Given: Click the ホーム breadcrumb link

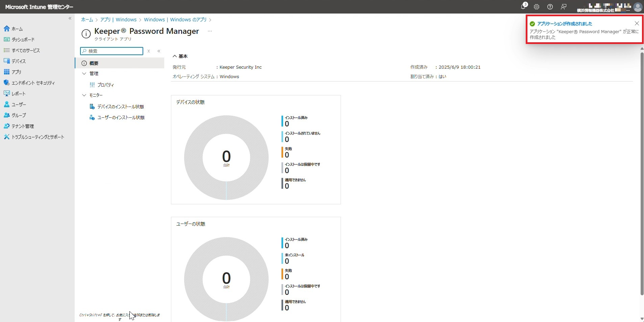Looking at the screenshot, I should point(87,20).
